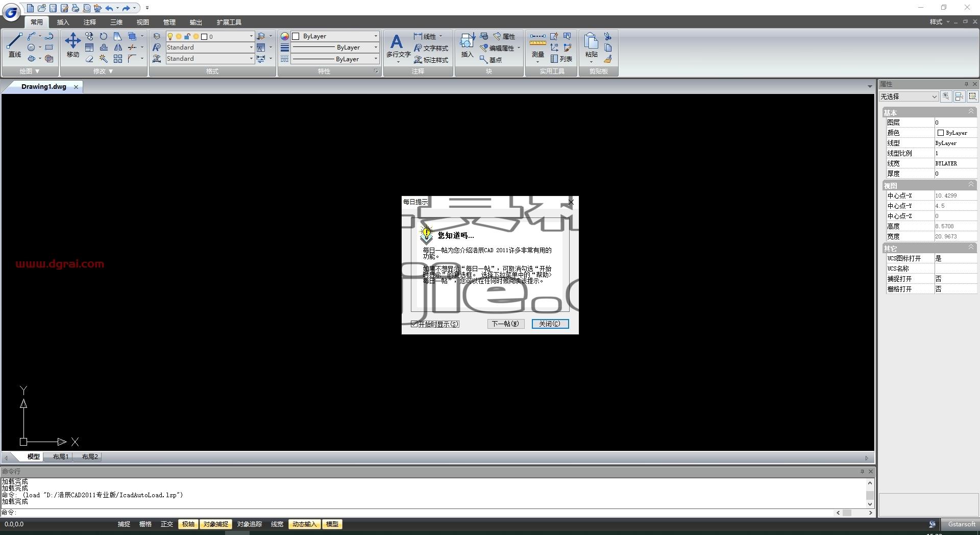
Task: Expand the 无选择 selection dropdown
Action: (x=909, y=96)
